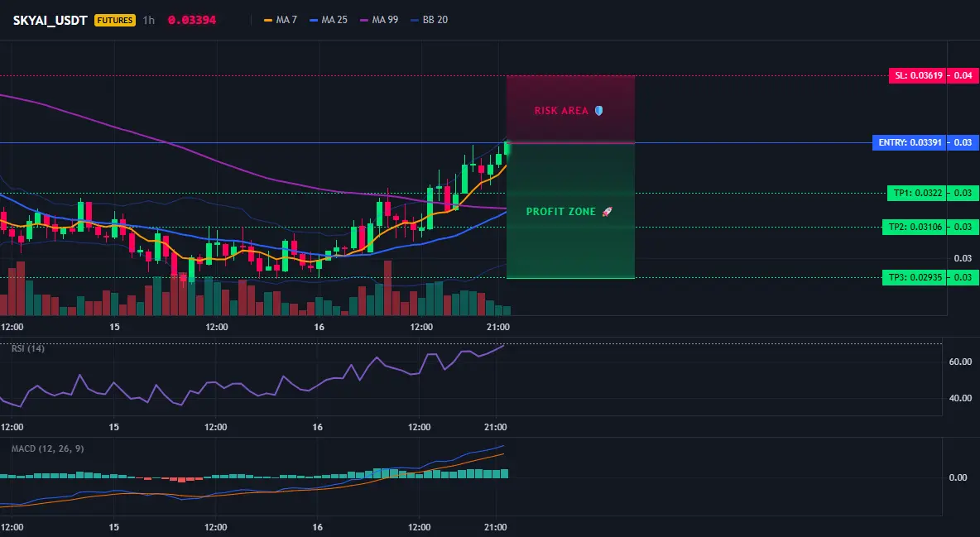Viewport: 980px width, 537px height.
Task: Click the 21:00 label on the main time axis
Action: (x=497, y=327)
